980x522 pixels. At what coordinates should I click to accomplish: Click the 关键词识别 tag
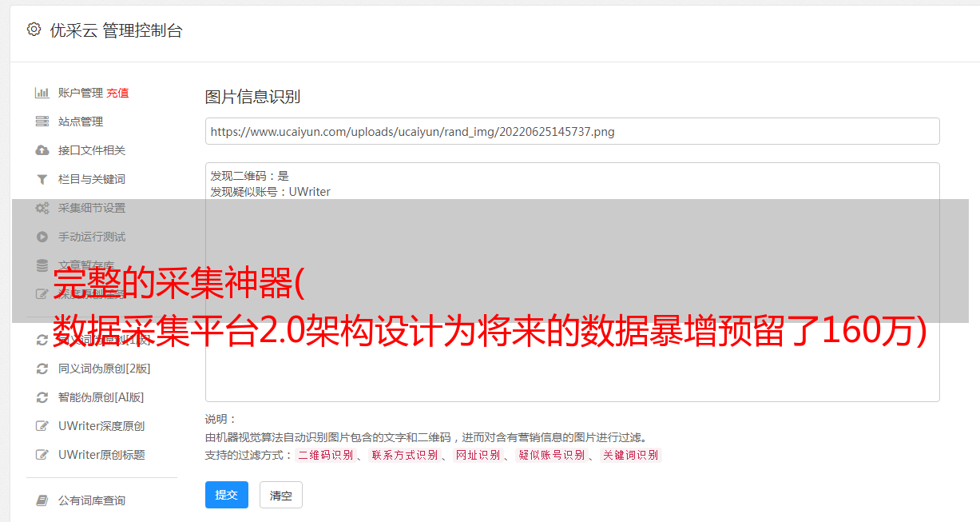point(631,455)
